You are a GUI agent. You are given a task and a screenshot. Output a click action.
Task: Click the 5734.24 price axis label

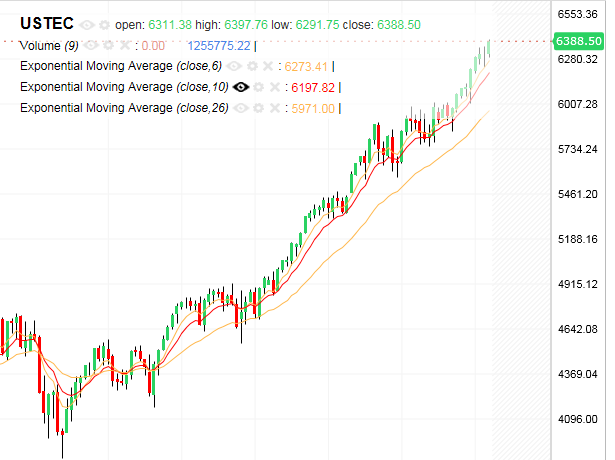pos(578,149)
